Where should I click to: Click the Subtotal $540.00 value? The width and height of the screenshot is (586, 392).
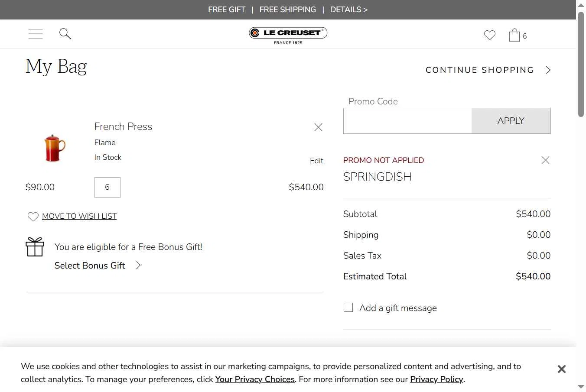533,214
